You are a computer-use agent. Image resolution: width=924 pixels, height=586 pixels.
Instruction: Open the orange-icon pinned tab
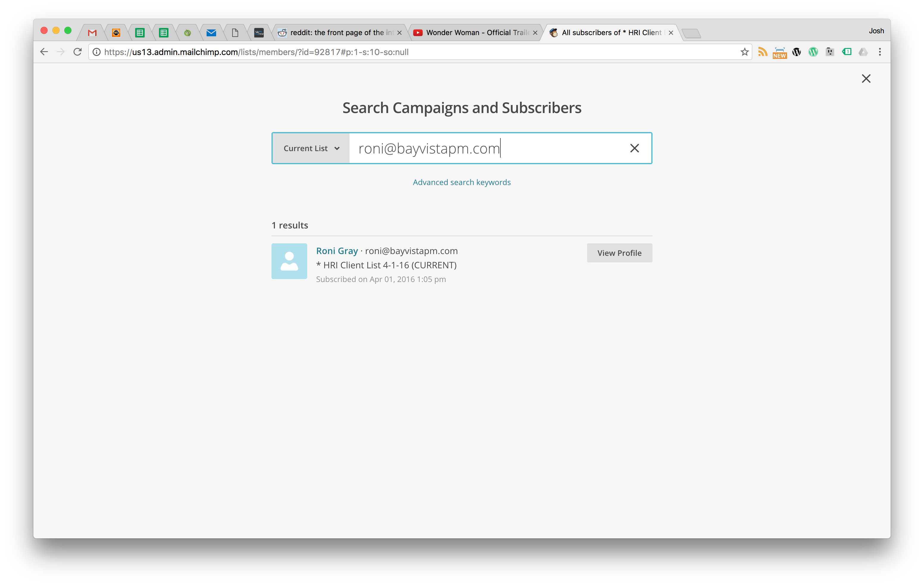[x=116, y=33]
